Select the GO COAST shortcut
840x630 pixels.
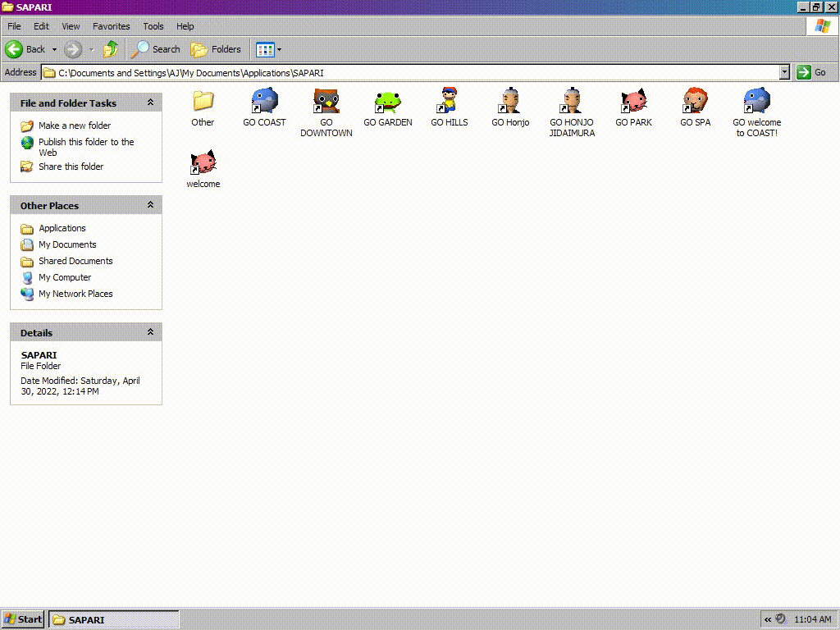(265, 101)
